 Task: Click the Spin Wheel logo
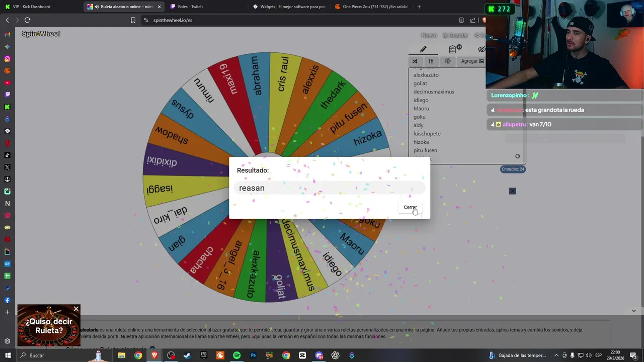click(41, 34)
